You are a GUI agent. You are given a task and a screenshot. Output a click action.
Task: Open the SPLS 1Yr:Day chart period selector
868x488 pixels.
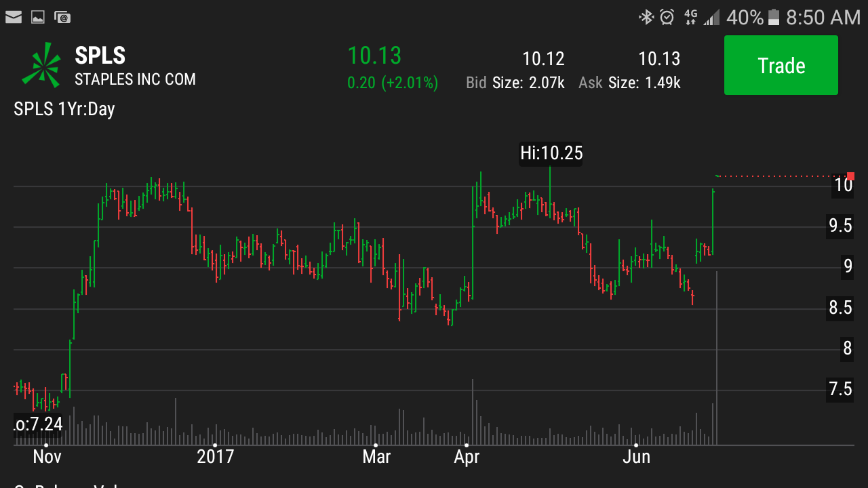tap(64, 109)
